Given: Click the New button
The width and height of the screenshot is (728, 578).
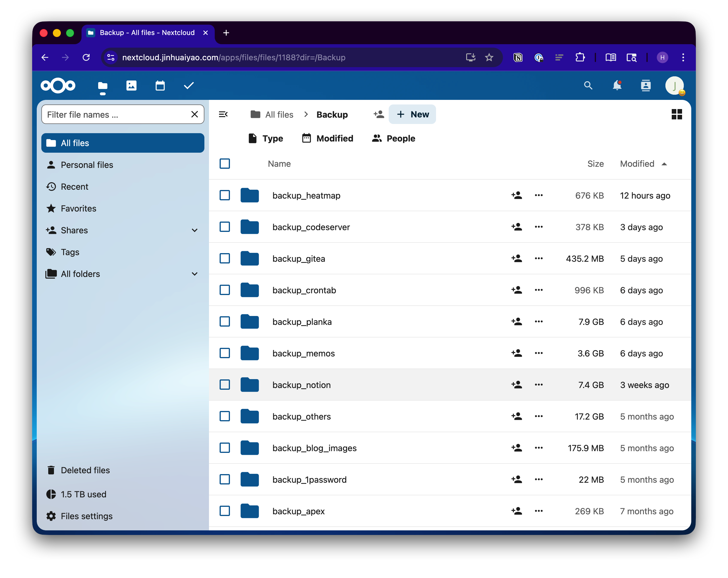Looking at the screenshot, I should coord(412,115).
